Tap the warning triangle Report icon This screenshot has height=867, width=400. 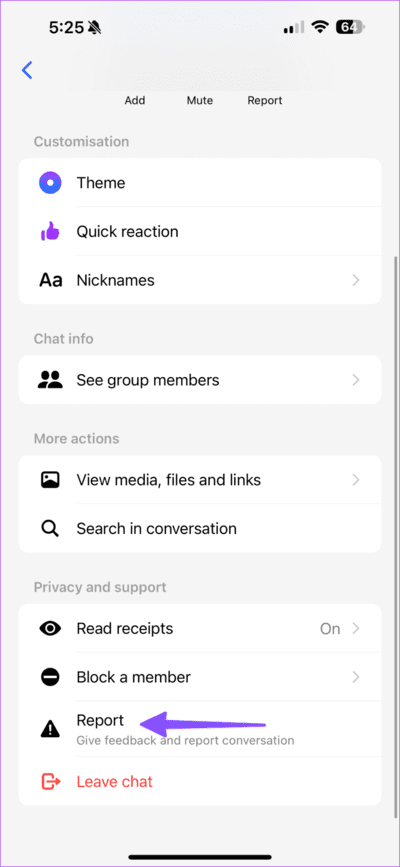point(50,730)
